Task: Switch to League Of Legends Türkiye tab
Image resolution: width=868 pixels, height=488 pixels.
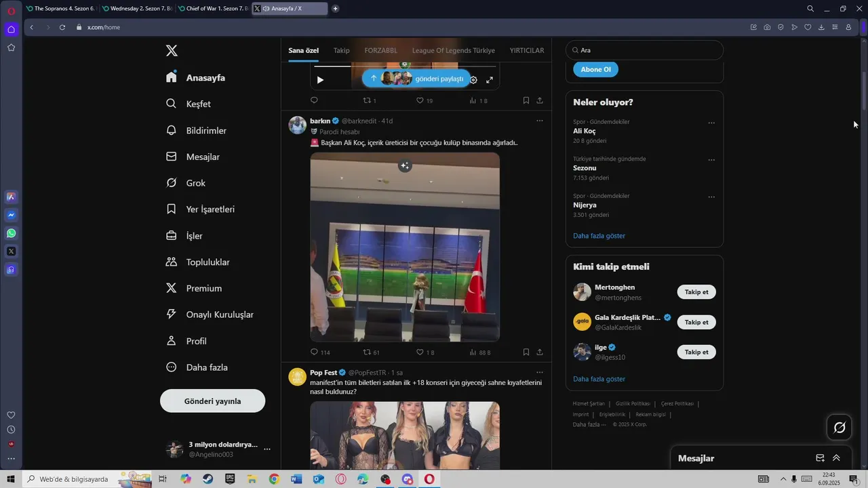Action: coord(453,50)
